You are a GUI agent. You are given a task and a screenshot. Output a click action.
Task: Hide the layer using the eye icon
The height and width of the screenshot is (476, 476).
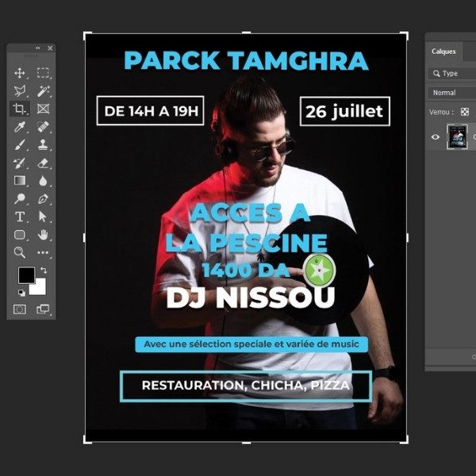point(435,136)
